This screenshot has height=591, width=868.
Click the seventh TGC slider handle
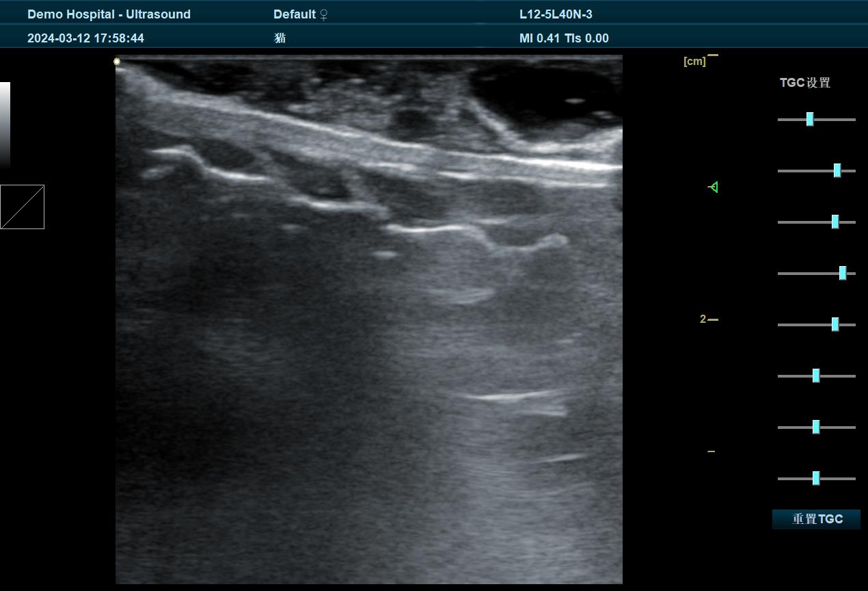(x=816, y=427)
